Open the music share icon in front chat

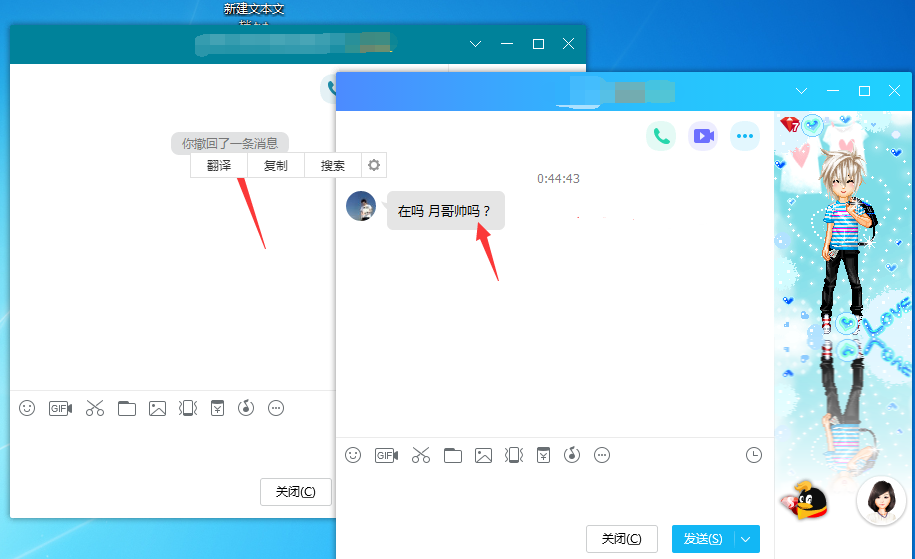tap(572, 455)
